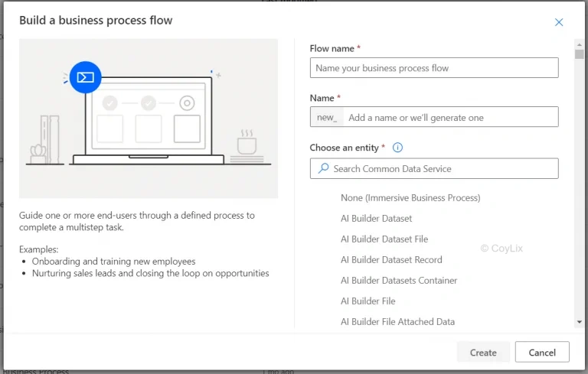The height and width of the screenshot is (374, 588).
Task: Click the Cancel button
Action: tap(542, 353)
